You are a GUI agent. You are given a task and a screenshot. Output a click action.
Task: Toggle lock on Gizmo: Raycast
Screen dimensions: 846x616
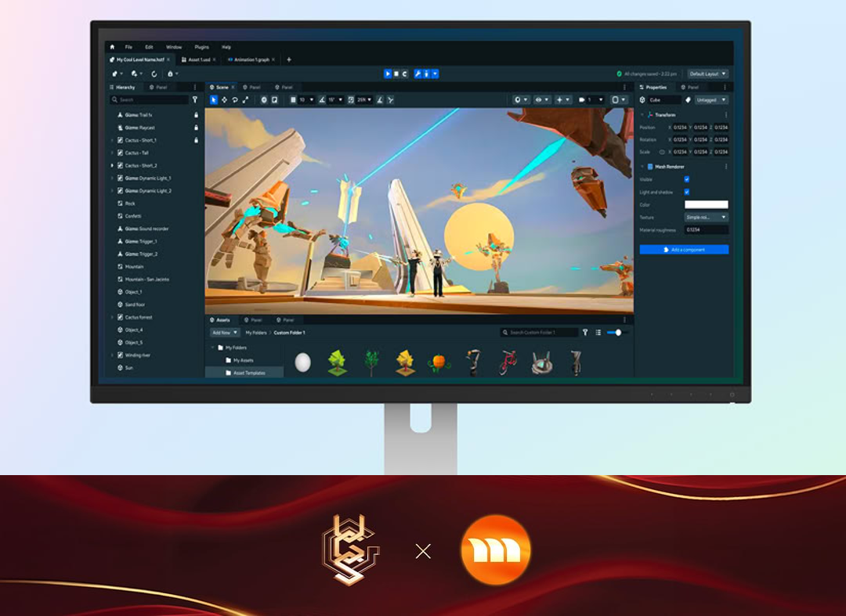click(x=196, y=128)
